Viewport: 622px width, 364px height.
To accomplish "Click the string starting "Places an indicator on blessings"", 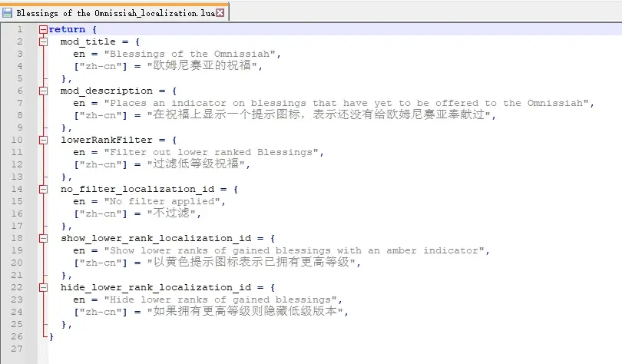I will click(x=346, y=103).
